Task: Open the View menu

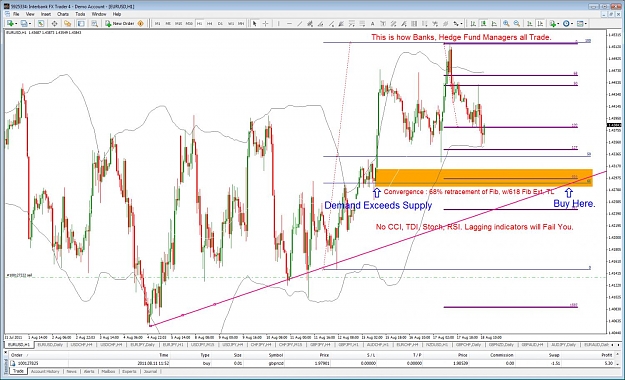Action: pyautogui.click(x=30, y=14)
